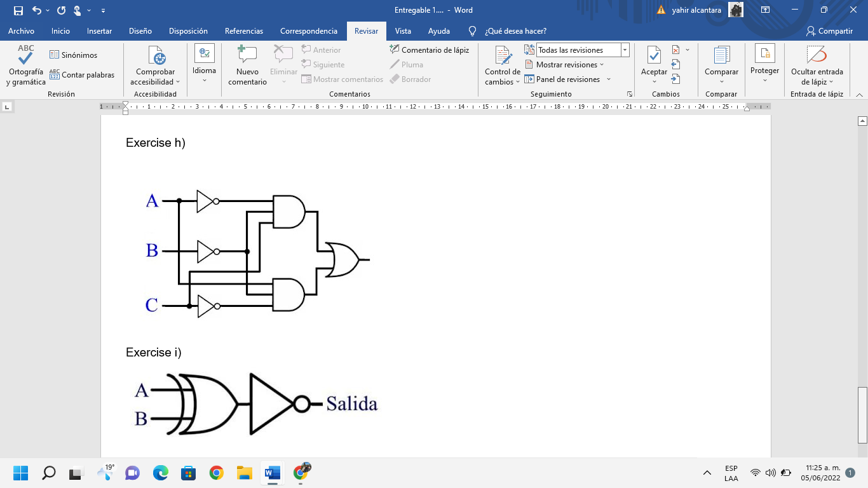Switch to the Vista tab
This screenshot has width=868, height=488.
pos(403,30)
